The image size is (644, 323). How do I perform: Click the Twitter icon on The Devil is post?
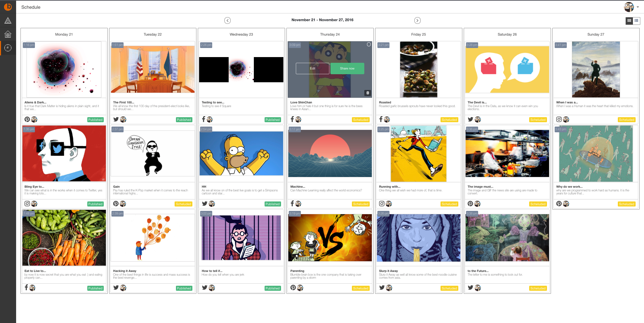(470, 119)
